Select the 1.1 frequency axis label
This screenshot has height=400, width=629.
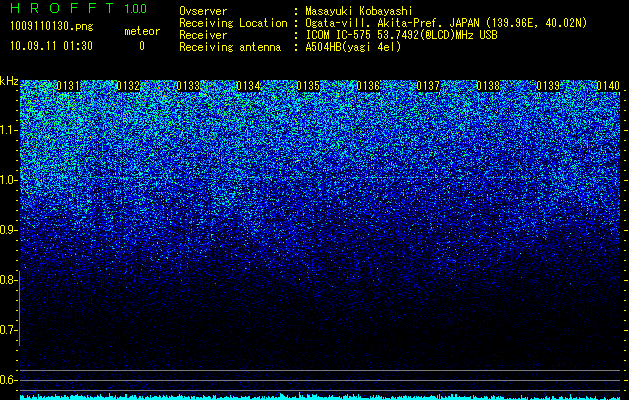pyautogui.click(x=7, y=130)
